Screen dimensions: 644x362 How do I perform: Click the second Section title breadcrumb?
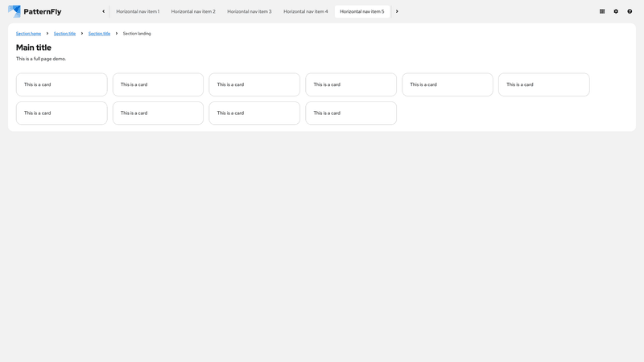[99, 34]
